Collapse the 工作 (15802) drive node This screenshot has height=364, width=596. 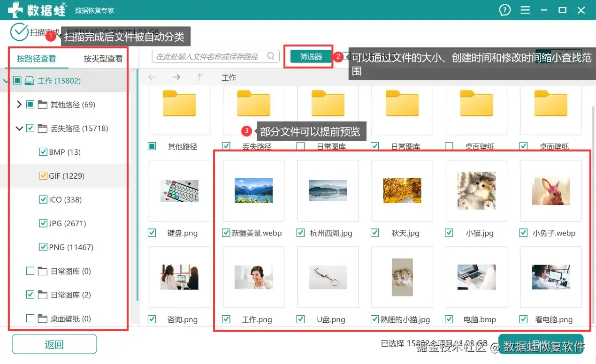[x=6, y=81]
